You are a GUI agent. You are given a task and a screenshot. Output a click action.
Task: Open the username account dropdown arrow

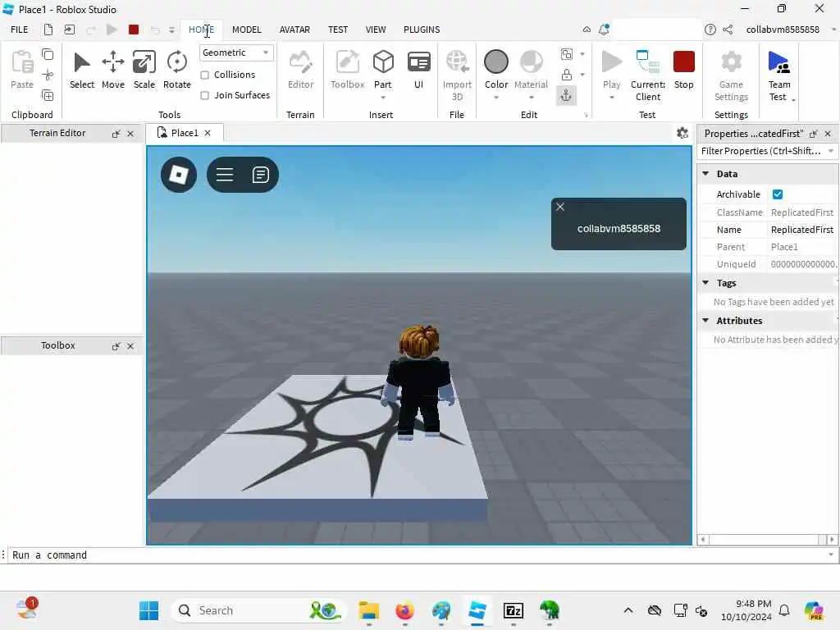tap(833, 30)
